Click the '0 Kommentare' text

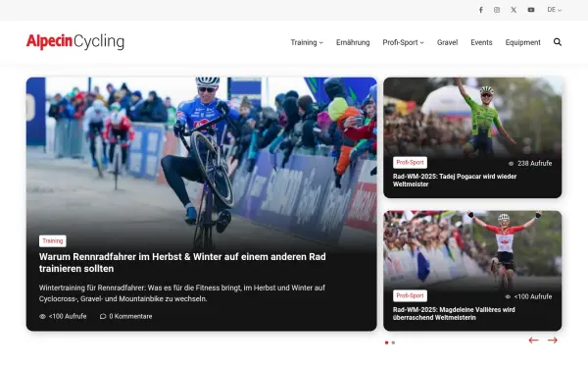(130, 317)
